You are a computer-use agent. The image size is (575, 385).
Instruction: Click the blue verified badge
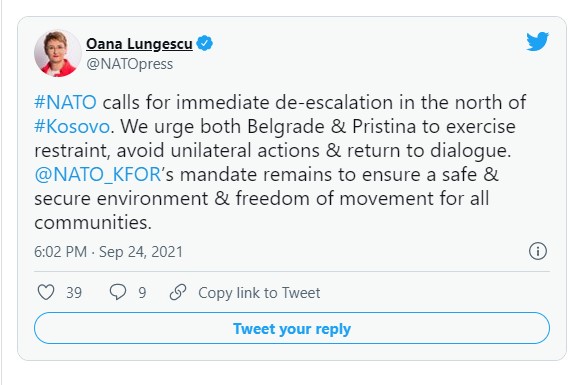tap(204, 44)
